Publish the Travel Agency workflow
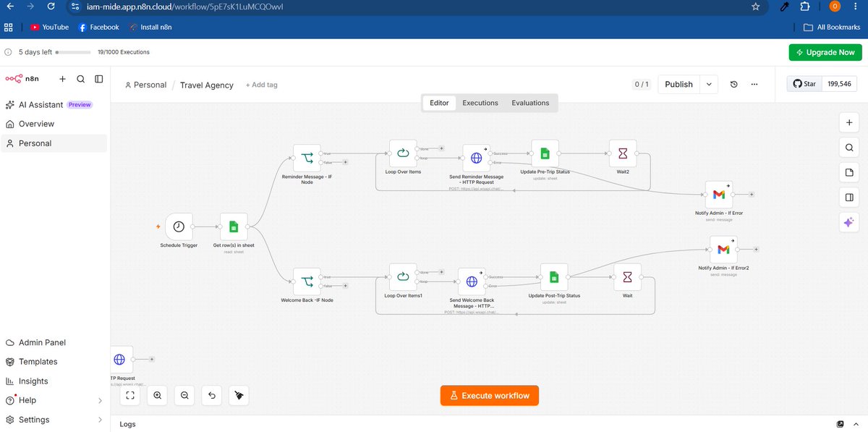The height and width of the screenshot is (432, 868). click(678, 84)
